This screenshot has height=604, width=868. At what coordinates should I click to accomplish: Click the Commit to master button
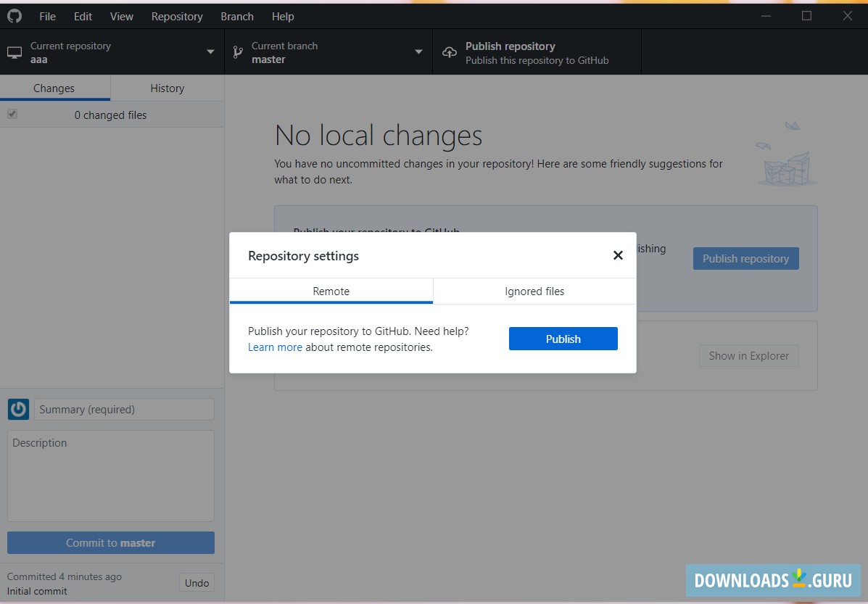pos(111,543)
